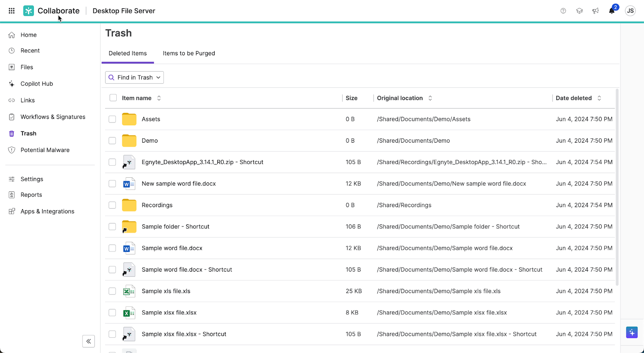Switch to Items to be Purged tab
Viewport: 644px width, 353px height.
(189, 53)
